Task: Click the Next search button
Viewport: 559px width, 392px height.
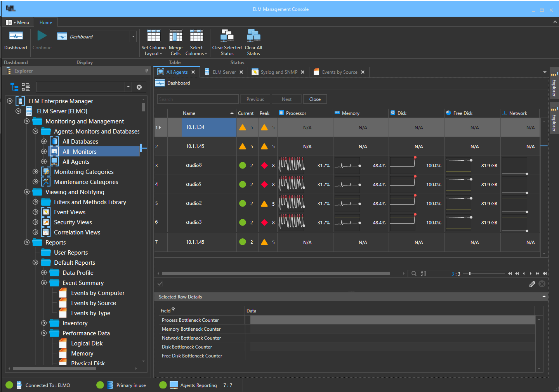Action: point(286,99)
